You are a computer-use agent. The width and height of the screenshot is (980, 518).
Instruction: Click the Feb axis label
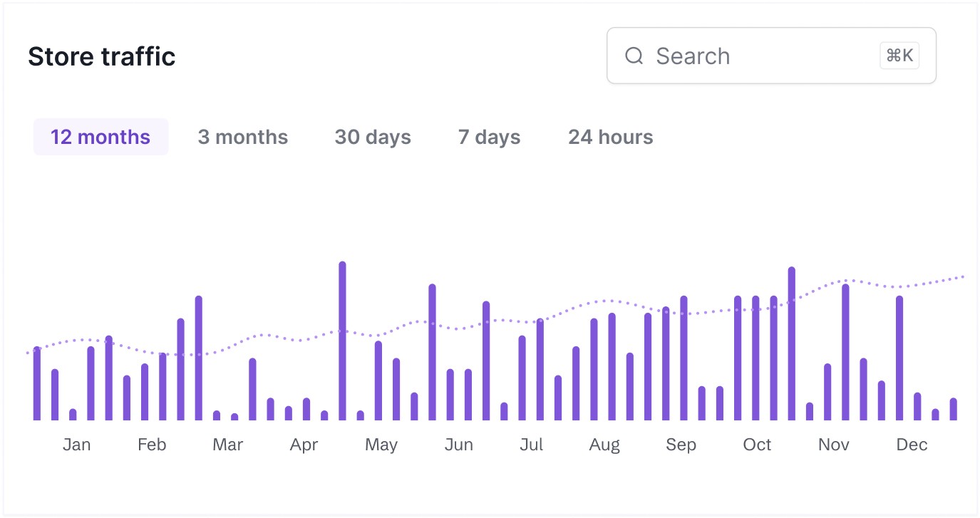(x=152, y=445)
